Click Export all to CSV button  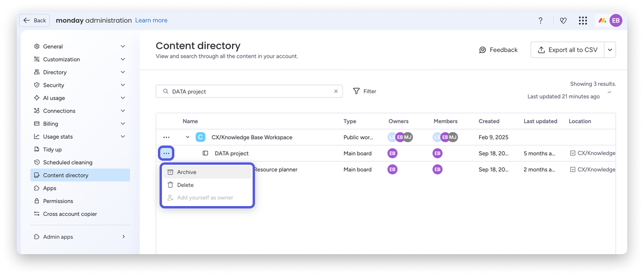point(567,50)
